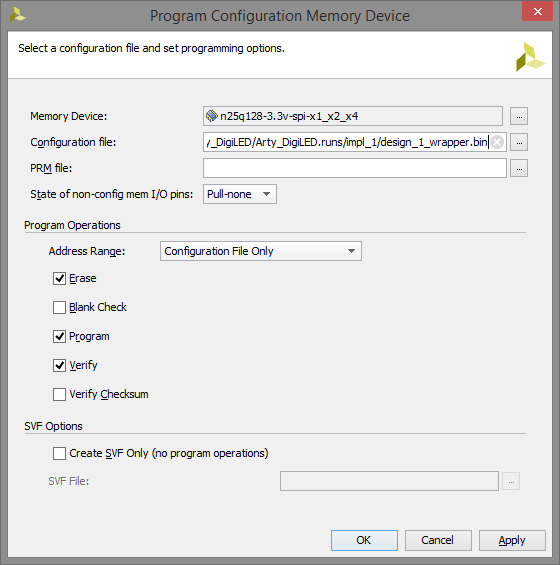Enable the Blank Check option
Screen dimensions: 560x565
click(x=59, y=308)
